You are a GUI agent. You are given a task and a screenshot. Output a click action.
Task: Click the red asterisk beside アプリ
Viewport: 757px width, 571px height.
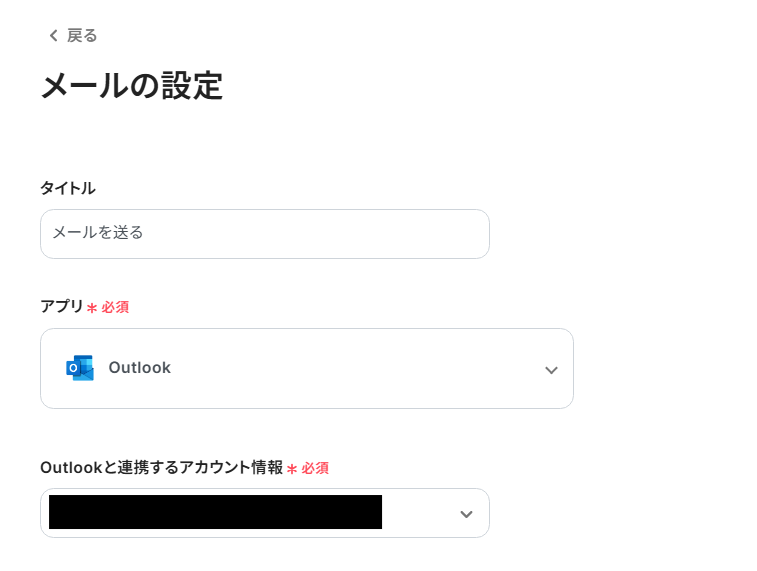(x=92, y=308)
